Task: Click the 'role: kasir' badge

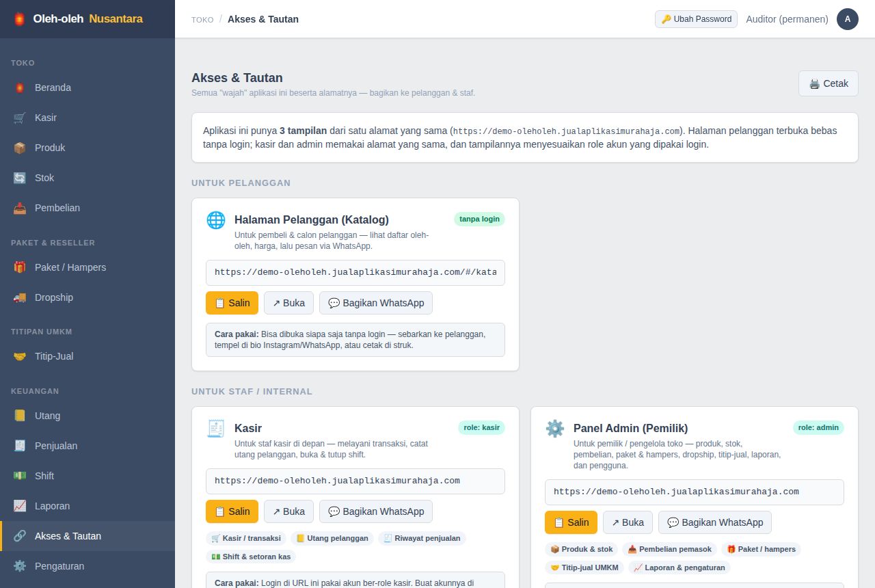Action: tap(481, 427)
